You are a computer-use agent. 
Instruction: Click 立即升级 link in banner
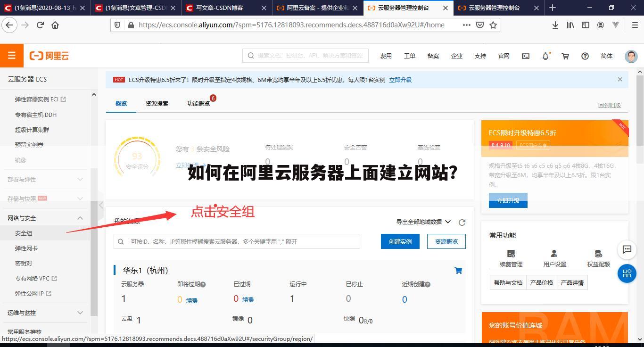pyautogui.click(x=400, y=80)
